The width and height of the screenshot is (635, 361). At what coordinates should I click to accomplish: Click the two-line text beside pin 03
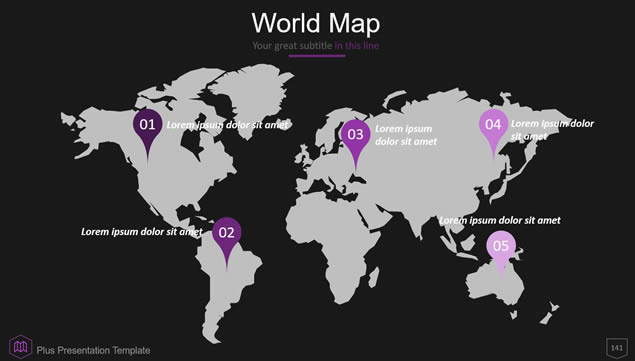[x=406, y=135]
